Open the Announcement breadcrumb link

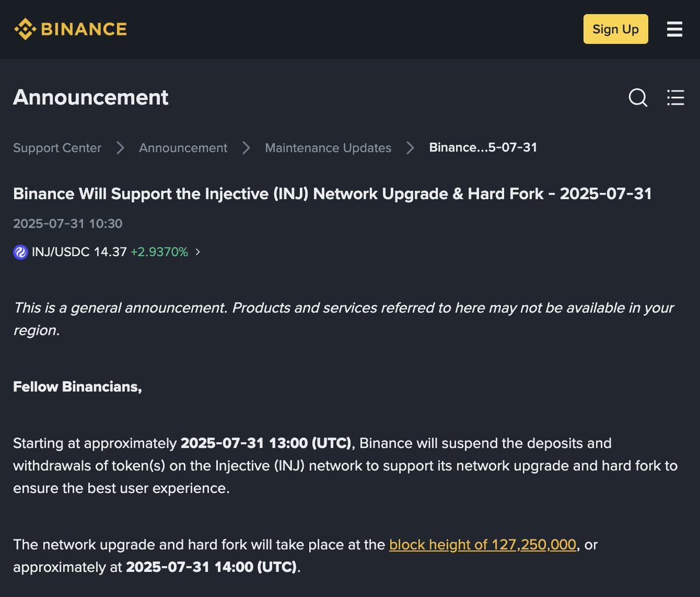tap(183, 148)
